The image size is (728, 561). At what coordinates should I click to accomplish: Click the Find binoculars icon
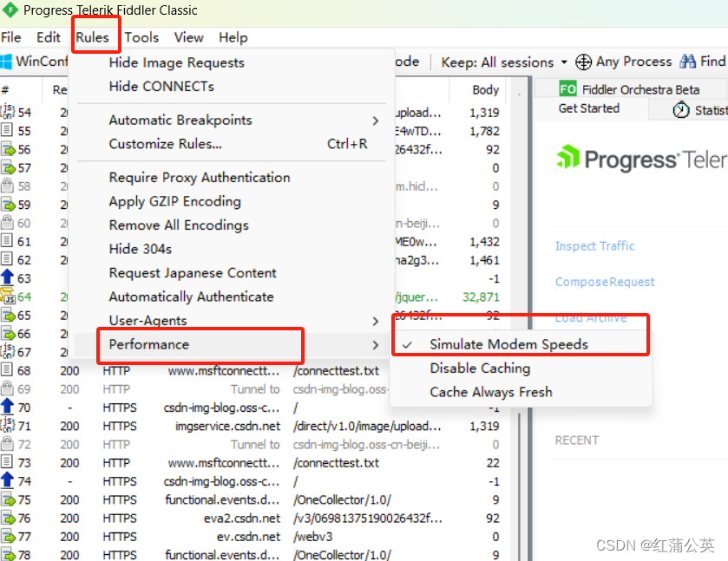coord(687,62)
